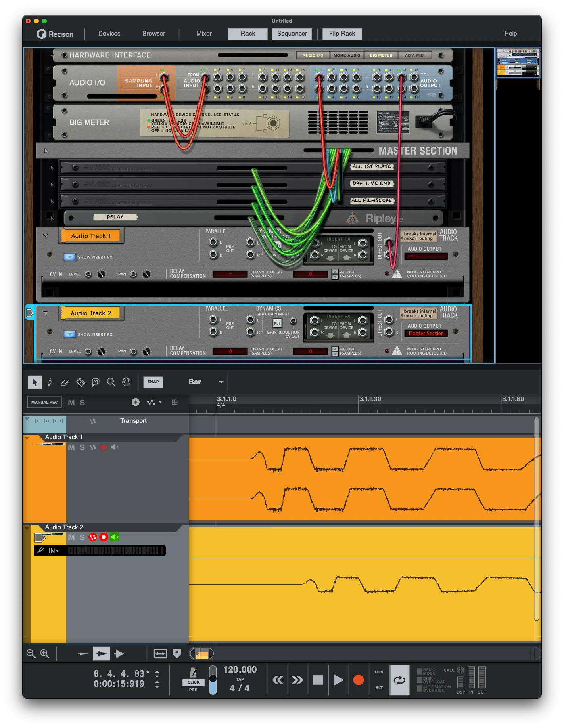Toggle record enable on Audio Track 2
This screenshot has height=728, width=564.
tap(104, 537)
